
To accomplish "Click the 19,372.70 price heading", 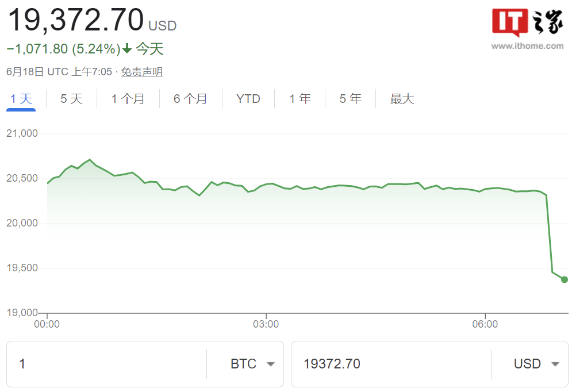I will 75,21.
